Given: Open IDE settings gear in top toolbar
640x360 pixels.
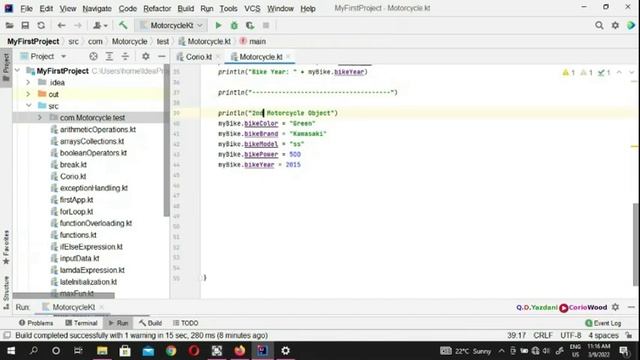Looking at the screenshot, I should [x=615, y=25].
